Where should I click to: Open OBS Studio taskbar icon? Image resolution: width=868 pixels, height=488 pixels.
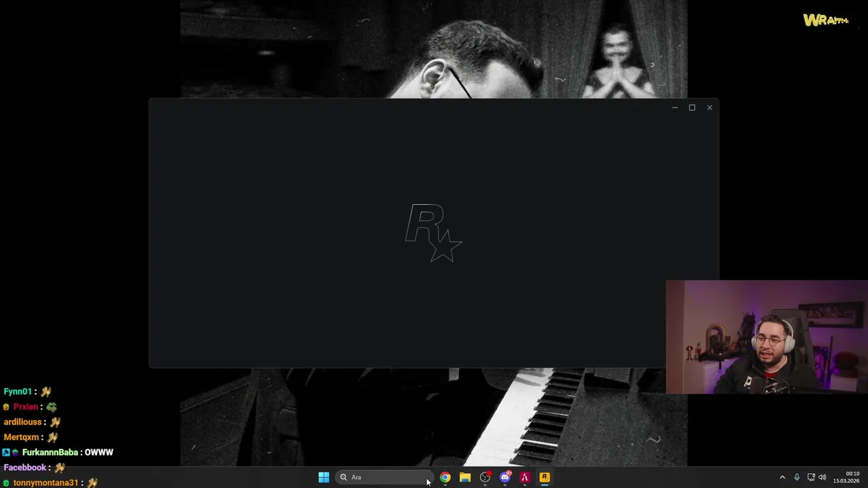[x=485, y=477]
